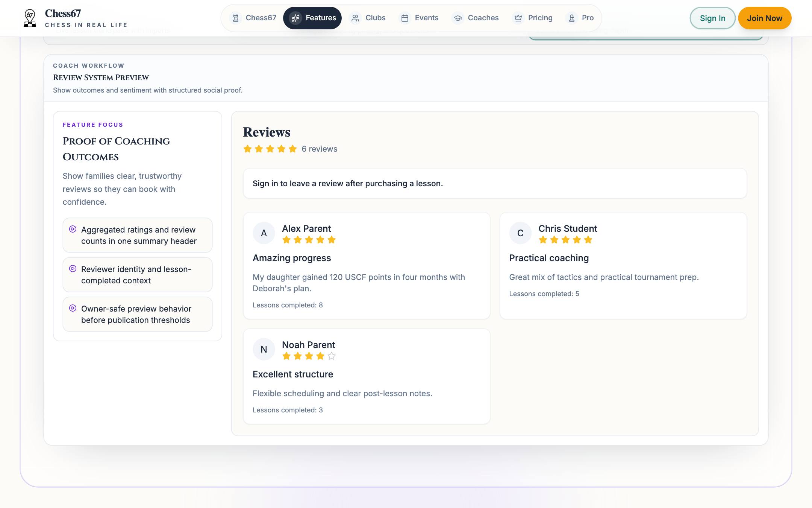Click Chris Student's five-star rating
Image resolution: width=812 pixels, height=508 pixels.
565,240
